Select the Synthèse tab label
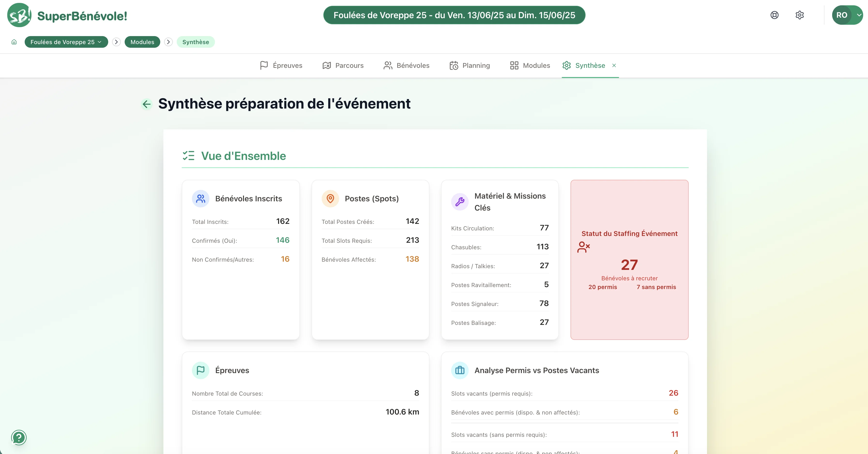 tap(590, 65)
